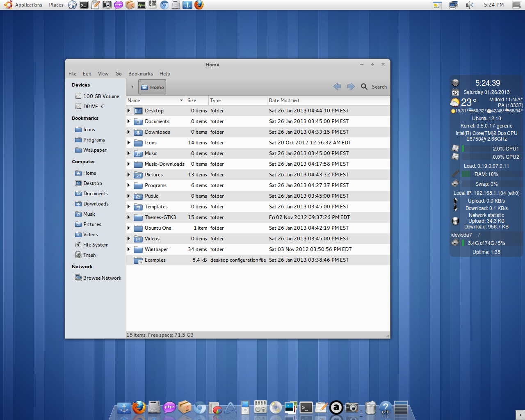Open File System in the sidebar
The image size is (525, 420).
[x=92, y=245]
